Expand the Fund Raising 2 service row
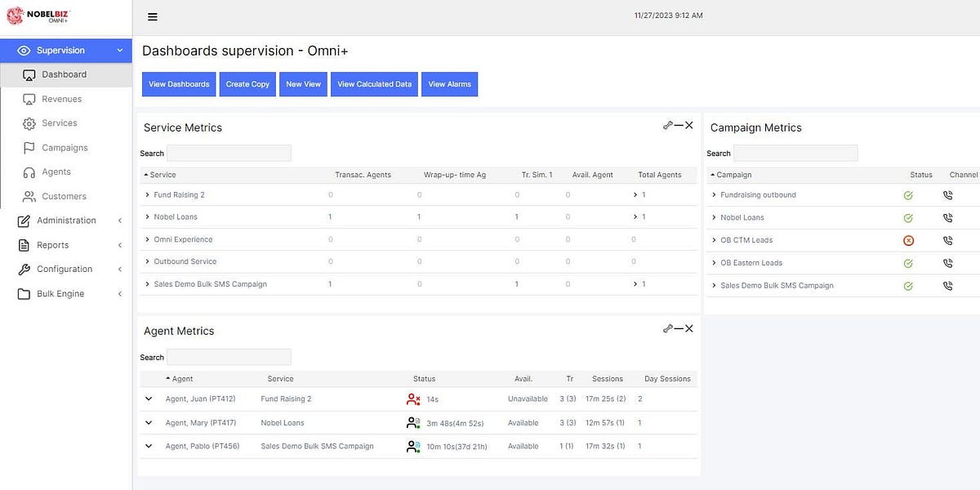 149,195
